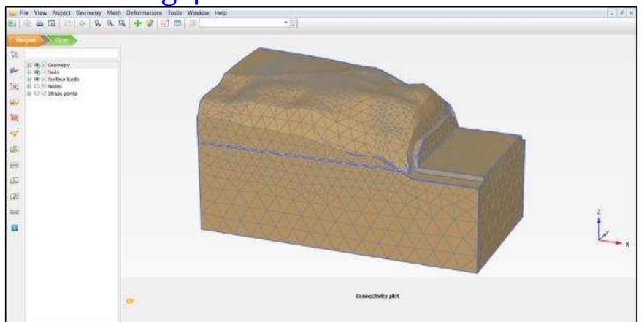Image resolution: width=644 pixels, height=322 pixels.
Task: Switch to the orange Output tab
Action: point(26,40)
